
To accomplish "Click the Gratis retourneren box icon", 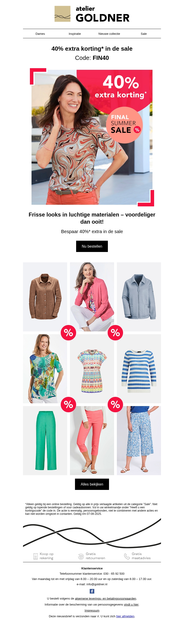I will [x=81, y=556].
